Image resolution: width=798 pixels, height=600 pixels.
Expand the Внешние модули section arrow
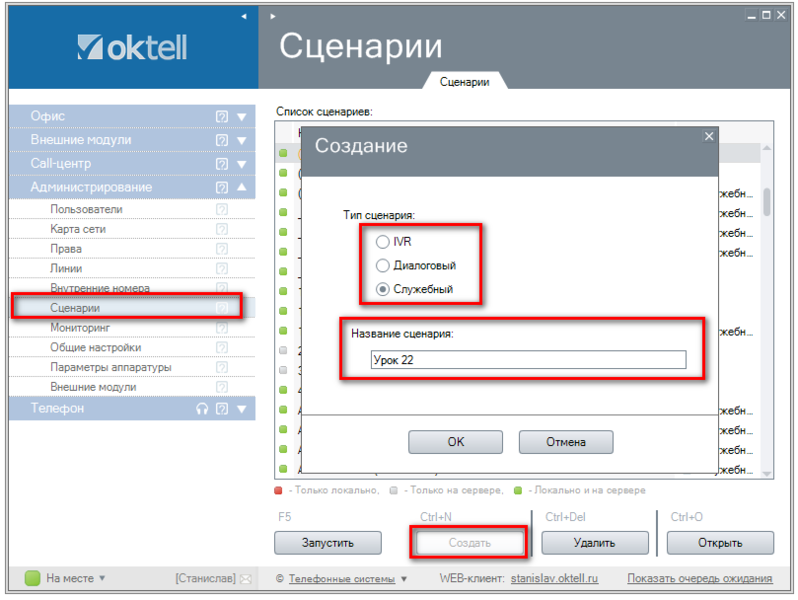241,140
